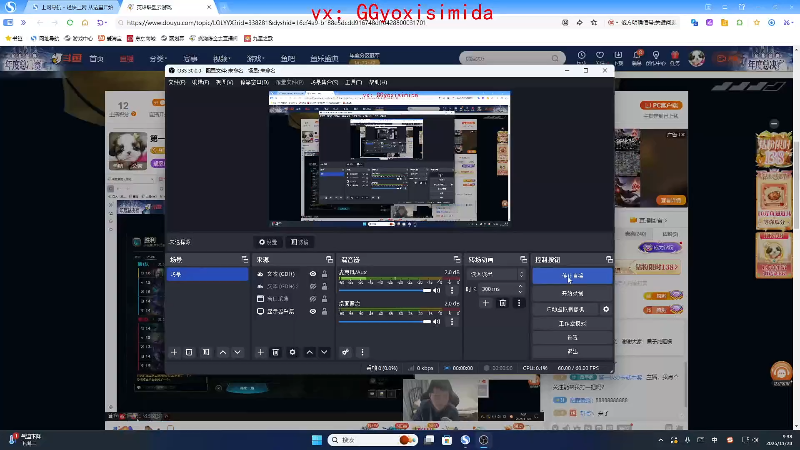The width and height of the screenshot is (800, 450).
Task: Toggle the lock on the window capture source
Action: point(324,298)
